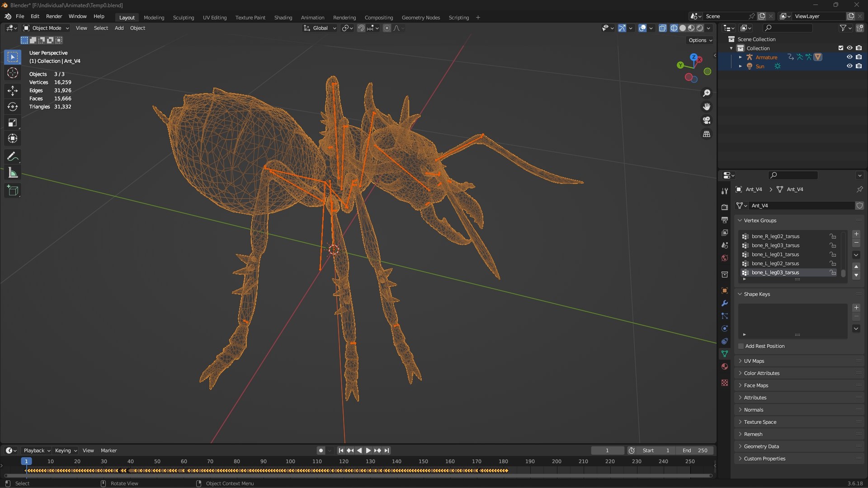Click frame 100 on timeline ruler
This screenshot has height=488, width=868.
[290, 461]
